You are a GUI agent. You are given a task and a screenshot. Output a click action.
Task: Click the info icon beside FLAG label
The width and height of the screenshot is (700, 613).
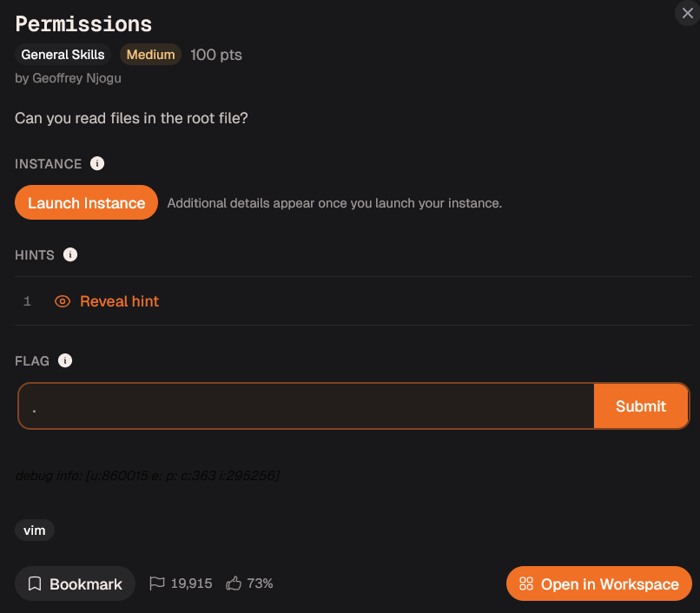[65, 360]
